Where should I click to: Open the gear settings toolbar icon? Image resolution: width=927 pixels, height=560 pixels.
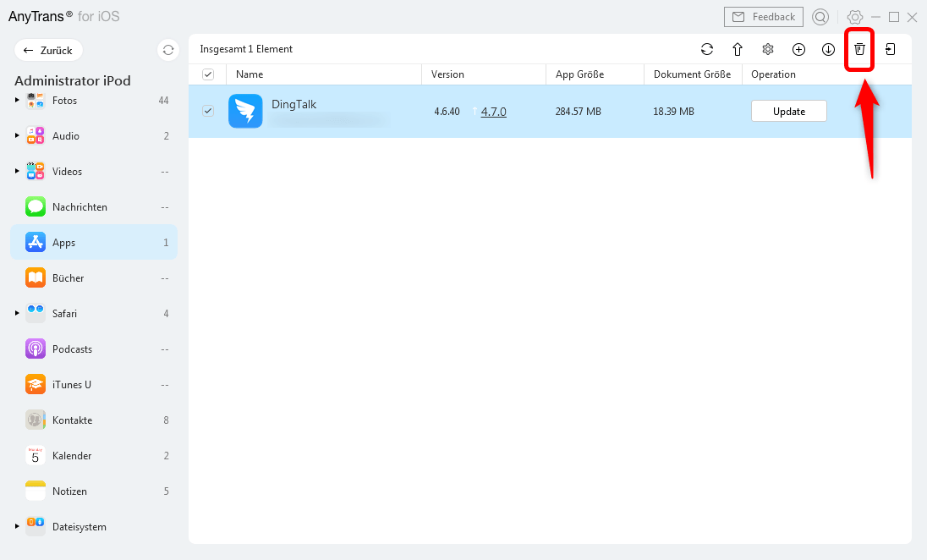click(x=768, y=49)
